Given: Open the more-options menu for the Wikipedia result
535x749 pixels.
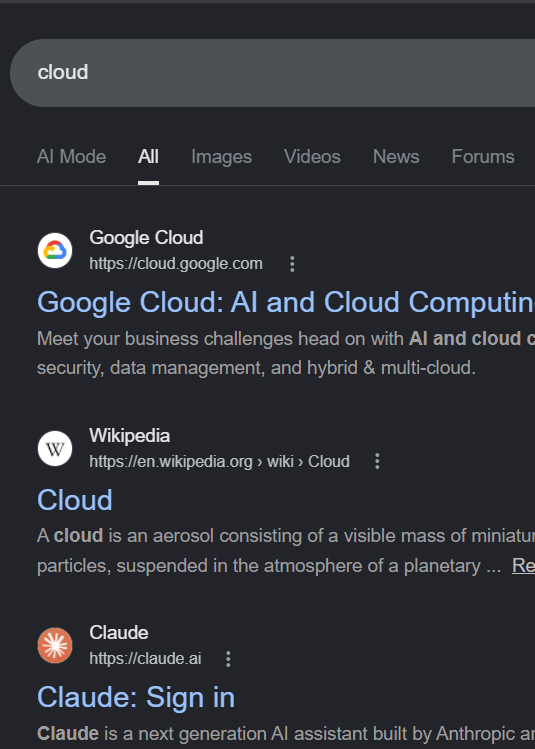Looking at the screenshot, I should coord(377,461).
